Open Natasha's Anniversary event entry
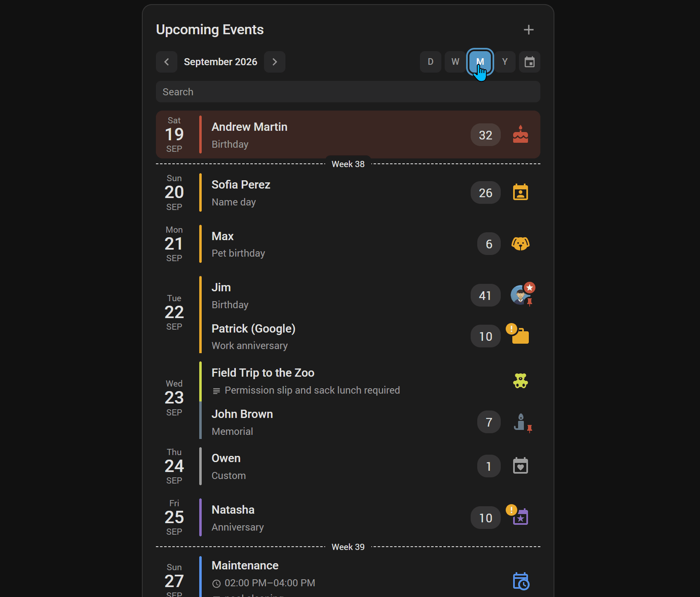700x597 pixels. pyautogui.click(x=348, y=517)
